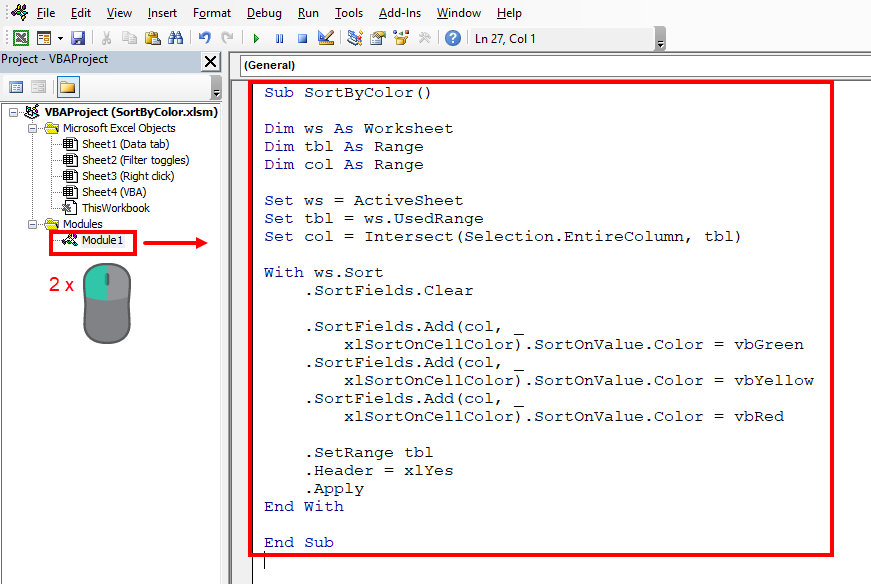Open the Add-Ins menu
Screen dimensions: 871x584
point(399,13)
